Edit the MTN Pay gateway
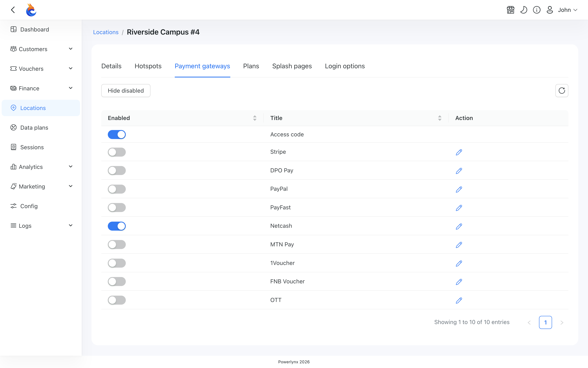The image size is (588, 368). click(459, 245)
